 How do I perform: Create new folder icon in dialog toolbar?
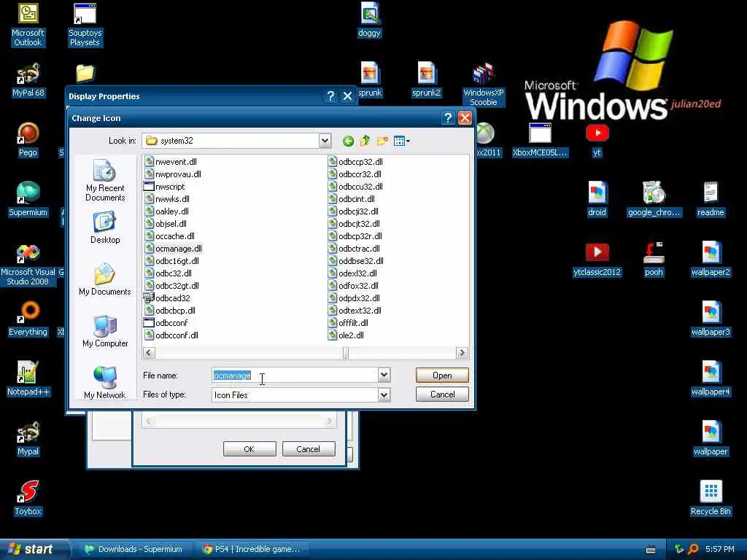pyautogui.click(x=382, y=141)
